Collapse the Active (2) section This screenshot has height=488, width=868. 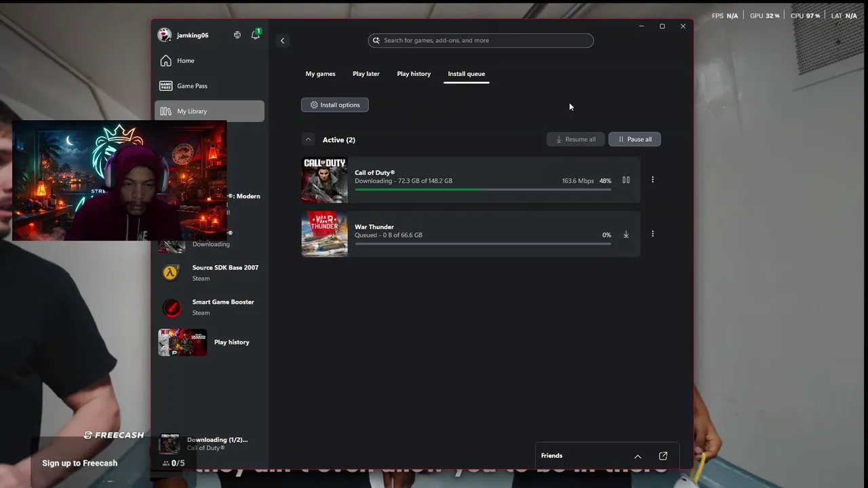[x=309, y=140]
